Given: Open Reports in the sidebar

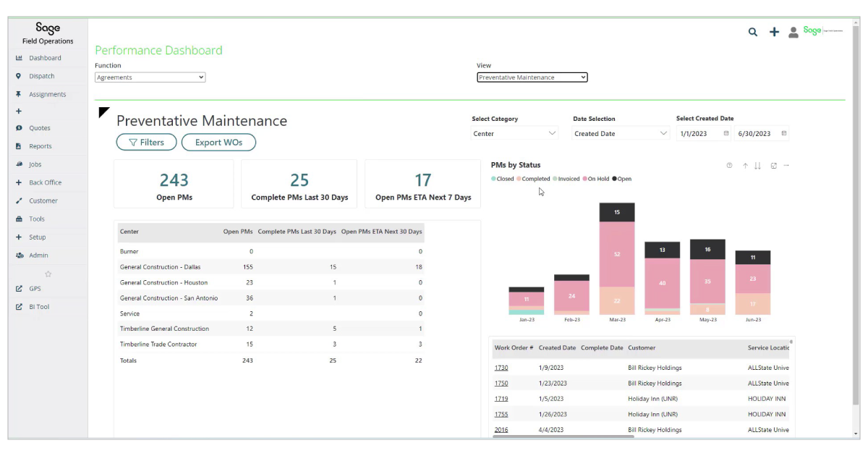Looking at the screenshot, I should coord(41,146).
